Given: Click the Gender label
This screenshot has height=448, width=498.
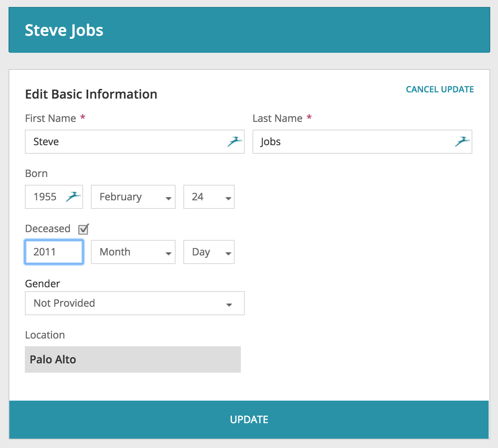Looking at the screenshot, I should coord(42,284).
